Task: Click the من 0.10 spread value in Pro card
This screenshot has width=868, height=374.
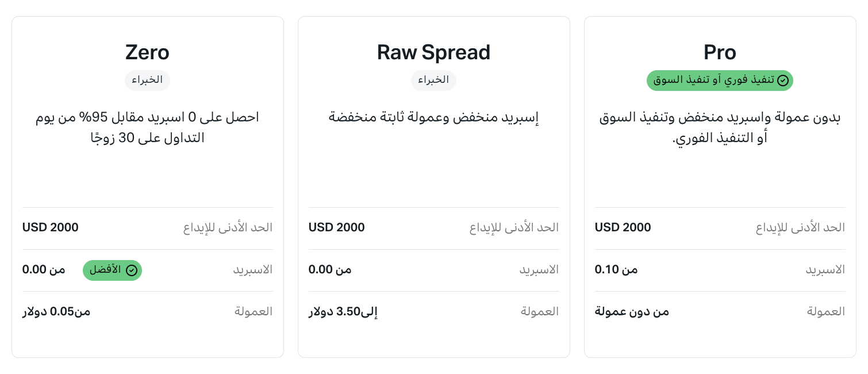Action: coord(616,269)
